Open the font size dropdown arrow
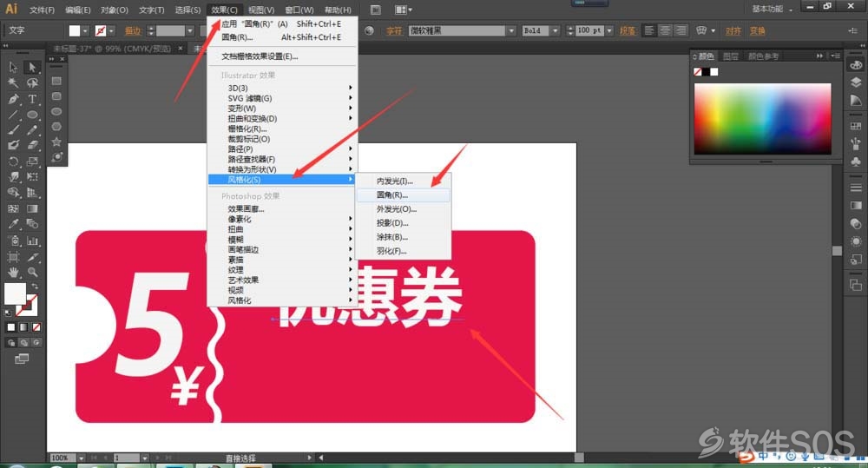 (609, 30)
